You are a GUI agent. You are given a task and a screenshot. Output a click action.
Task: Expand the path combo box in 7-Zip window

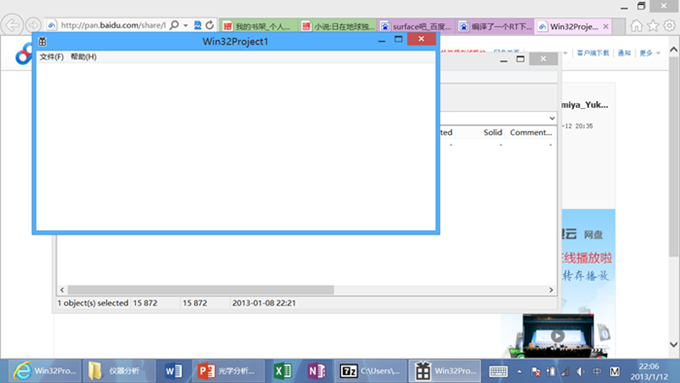coord(552,118)
